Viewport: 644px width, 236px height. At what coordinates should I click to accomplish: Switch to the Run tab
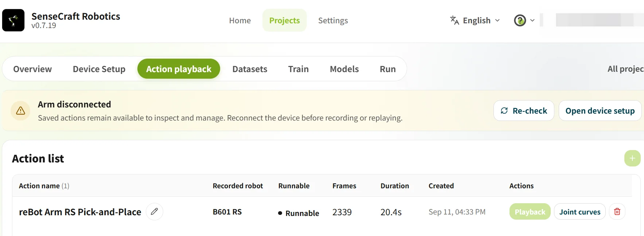pyautogui.click(x=388, y=69)
